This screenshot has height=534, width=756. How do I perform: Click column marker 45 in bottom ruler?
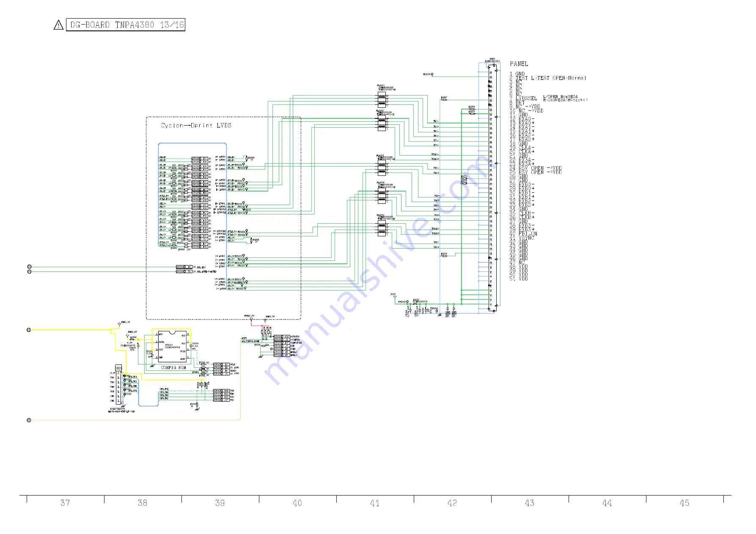point(685,503)
